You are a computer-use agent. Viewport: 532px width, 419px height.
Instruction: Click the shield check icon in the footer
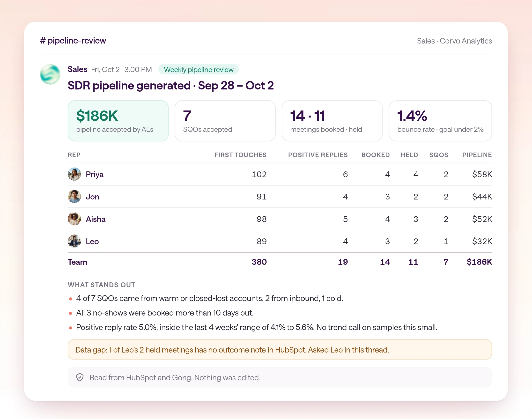80,377
